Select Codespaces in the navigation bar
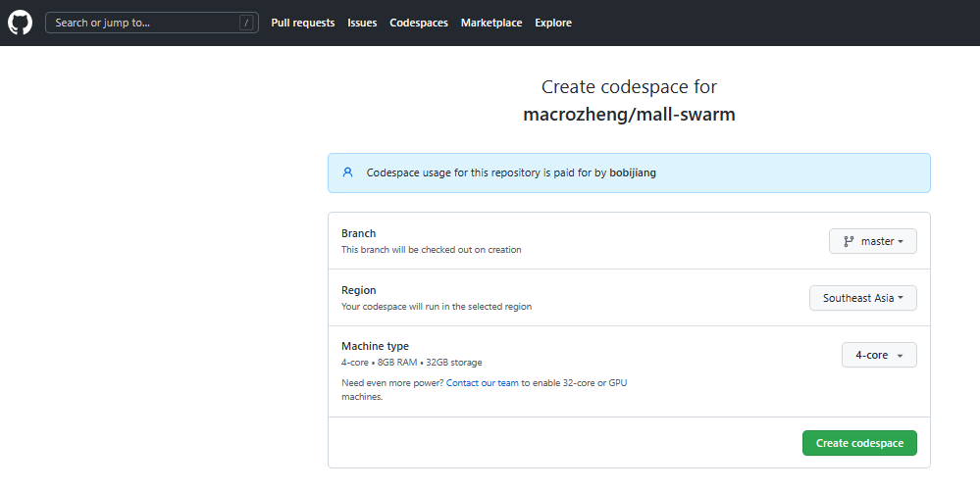980x491 pixels. (x=419, y=23)
